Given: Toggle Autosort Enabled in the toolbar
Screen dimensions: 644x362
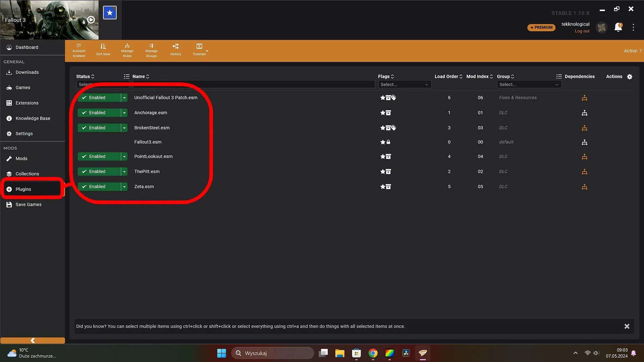Looking at the screenshot, I should (79, 51).
